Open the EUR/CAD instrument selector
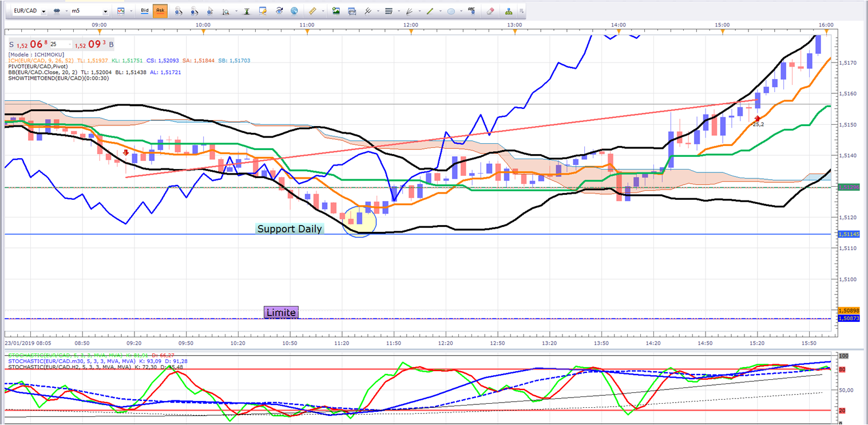This screenshot has height=425, width=868. click(30, 11)
